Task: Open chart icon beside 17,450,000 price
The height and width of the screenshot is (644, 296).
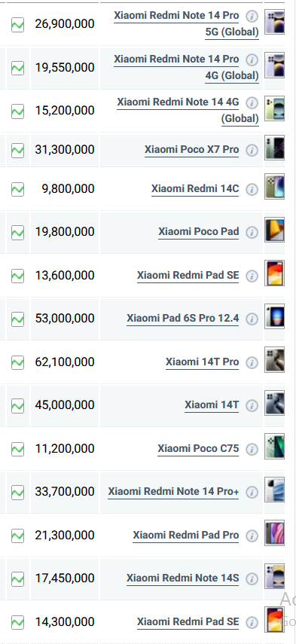Action: point(17,578)
